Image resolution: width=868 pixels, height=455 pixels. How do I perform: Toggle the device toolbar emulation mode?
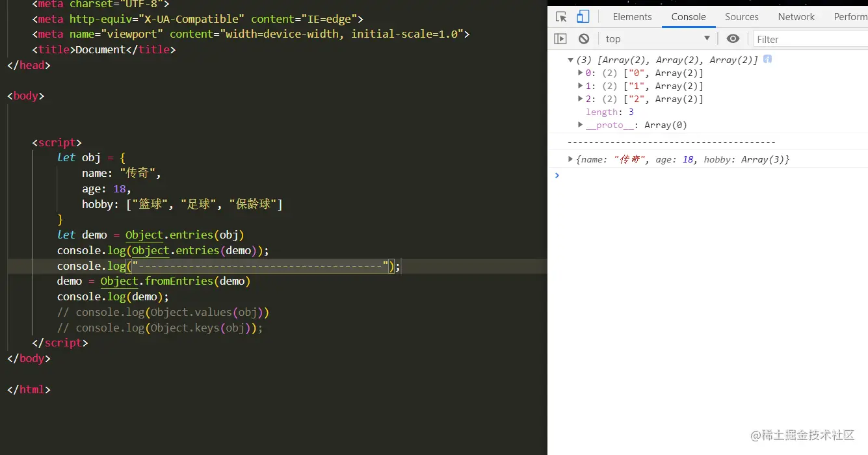582,17
